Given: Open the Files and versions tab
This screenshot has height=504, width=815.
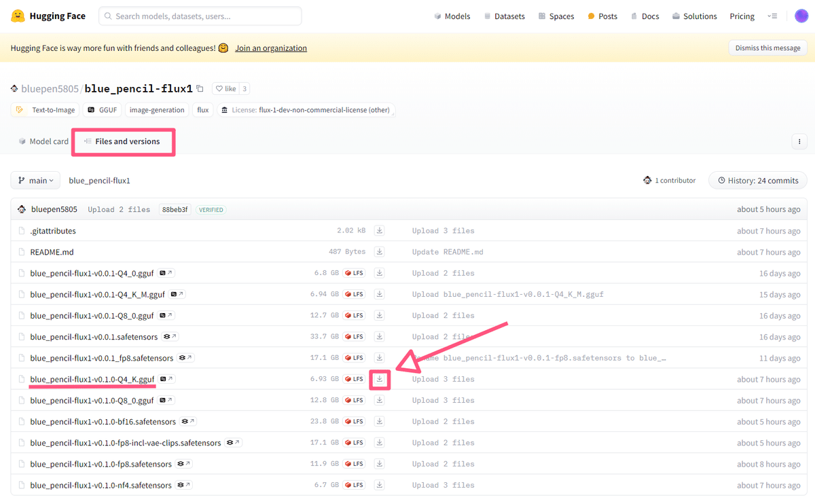Looking at the screenshot, I should (x=122, y=141).
